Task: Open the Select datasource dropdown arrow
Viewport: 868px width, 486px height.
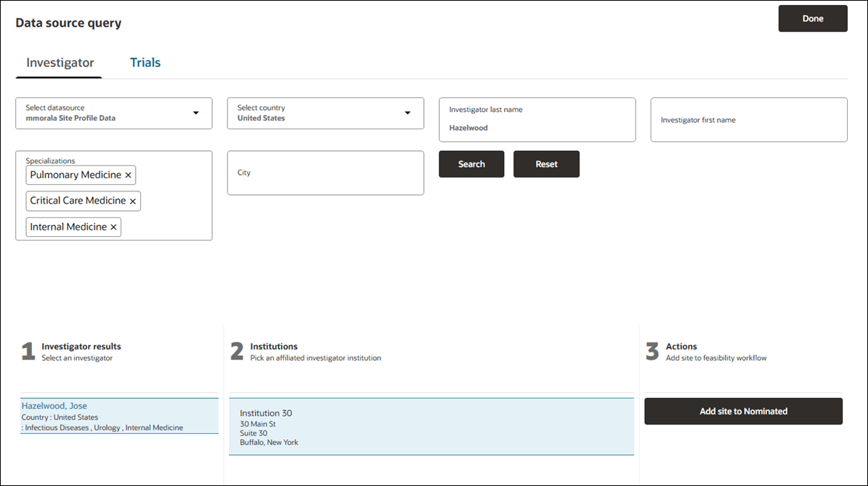Action: pos(195,113)
